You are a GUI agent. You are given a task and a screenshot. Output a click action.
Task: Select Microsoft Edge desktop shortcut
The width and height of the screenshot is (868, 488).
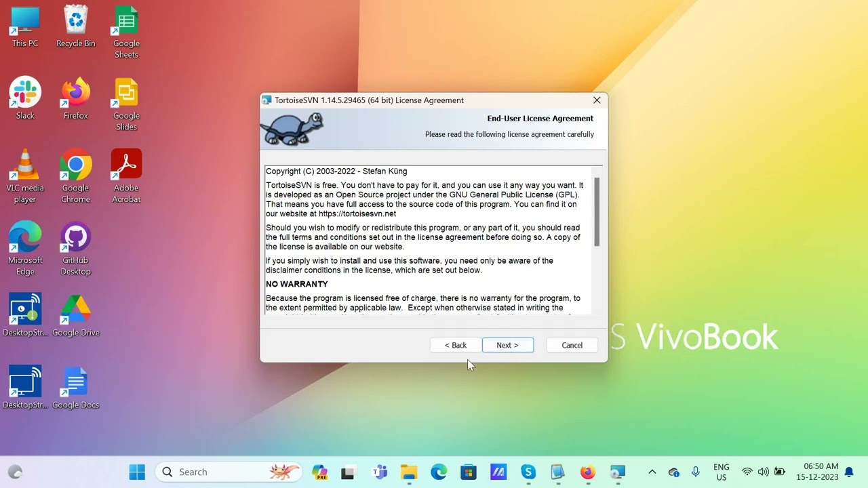[x=25, y=249]
